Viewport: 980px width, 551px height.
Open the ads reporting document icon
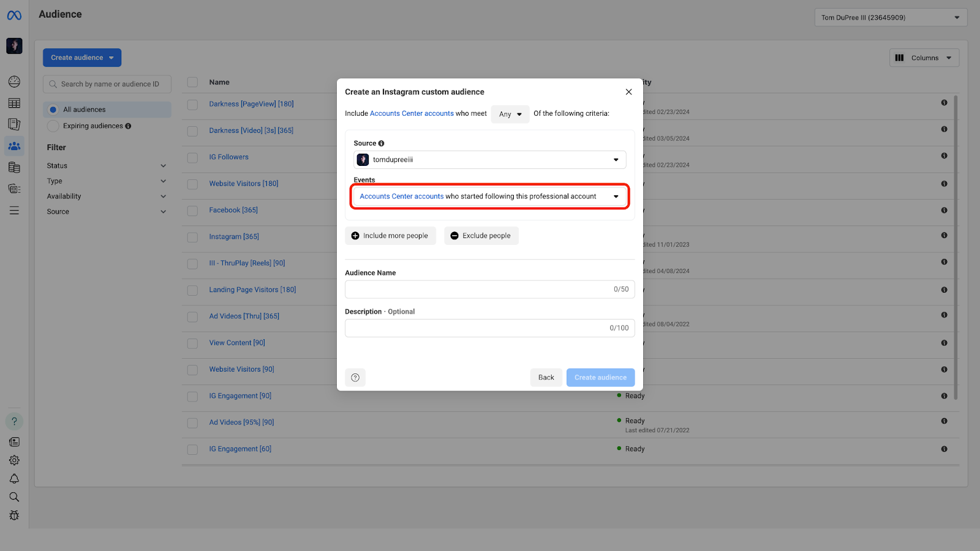click(14, 124)
